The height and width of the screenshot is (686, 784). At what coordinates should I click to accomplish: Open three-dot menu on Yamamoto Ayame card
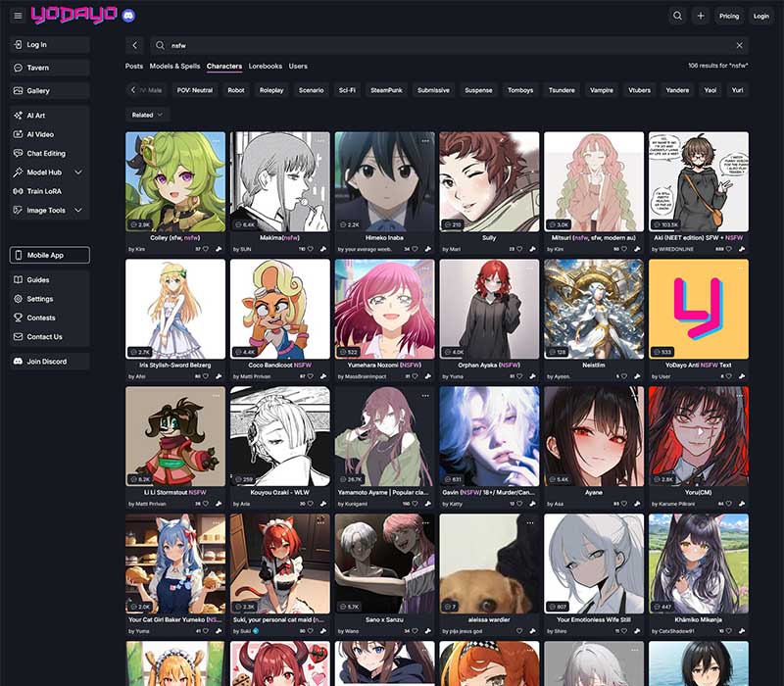coord(425,396)
